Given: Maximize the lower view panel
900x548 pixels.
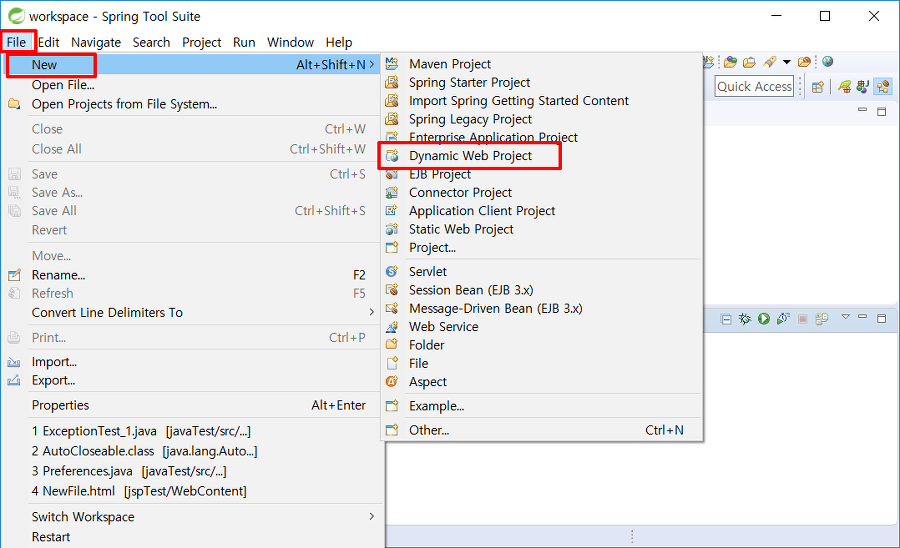Looking at the screenshot, I should [882, 318].
